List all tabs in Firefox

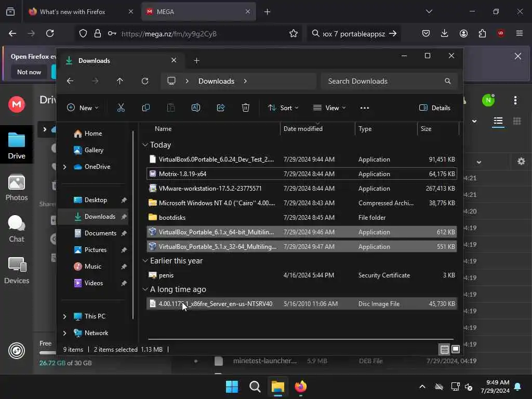coord(429,11)
